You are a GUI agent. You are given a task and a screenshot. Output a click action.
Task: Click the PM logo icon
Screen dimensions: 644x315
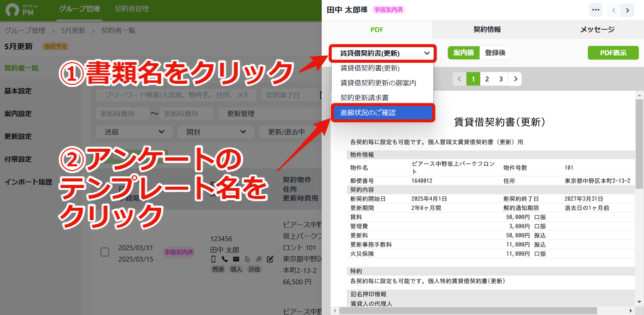[13, 10]
